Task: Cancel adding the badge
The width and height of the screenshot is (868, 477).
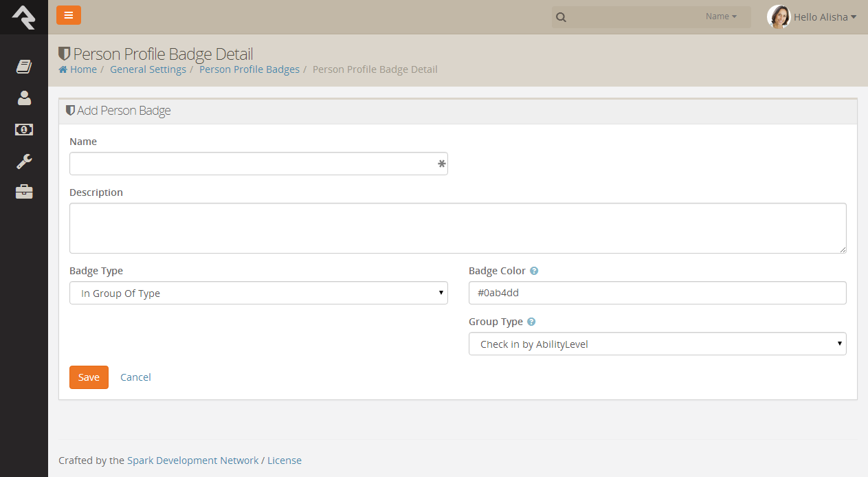Action: coord(135,377)
